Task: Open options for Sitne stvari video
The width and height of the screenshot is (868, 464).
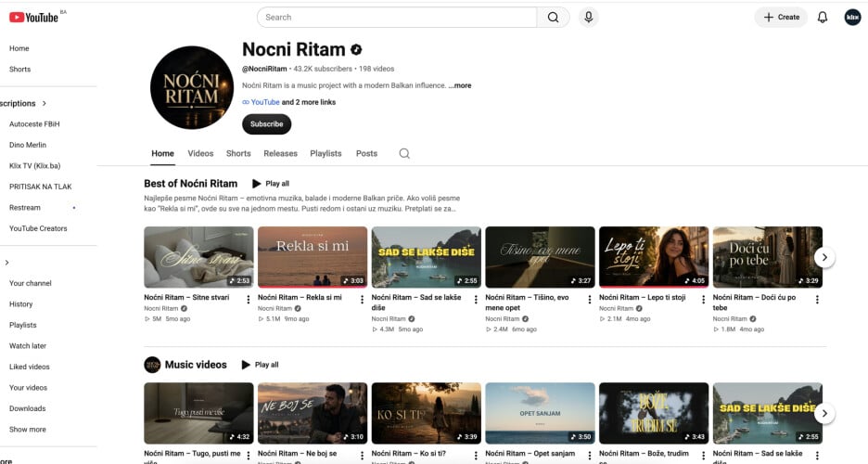Action: [x=248, y=300]
